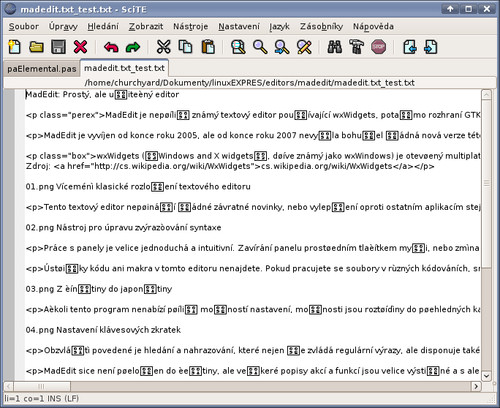Viewport: 500px width, 408px height.
Task: Click the line starting 'Zdroj: <a href'
Action: [230, 166]
